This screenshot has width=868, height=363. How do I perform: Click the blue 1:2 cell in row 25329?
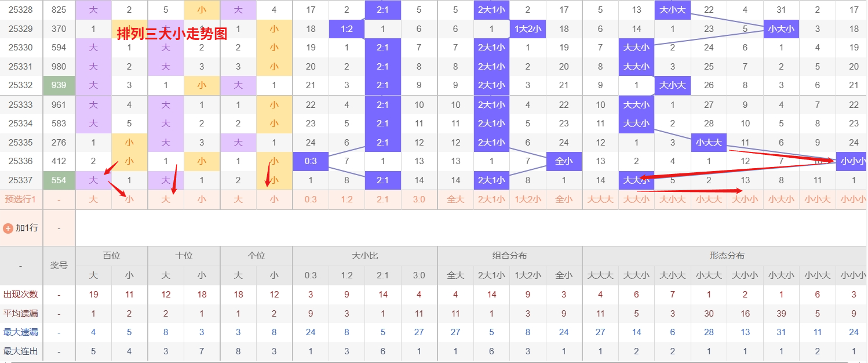347,28
